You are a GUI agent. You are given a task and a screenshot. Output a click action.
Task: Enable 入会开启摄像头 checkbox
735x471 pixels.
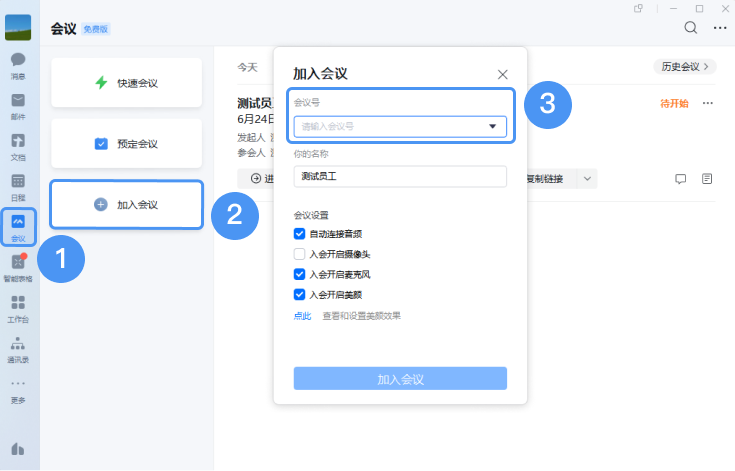(x=299, y=254)
